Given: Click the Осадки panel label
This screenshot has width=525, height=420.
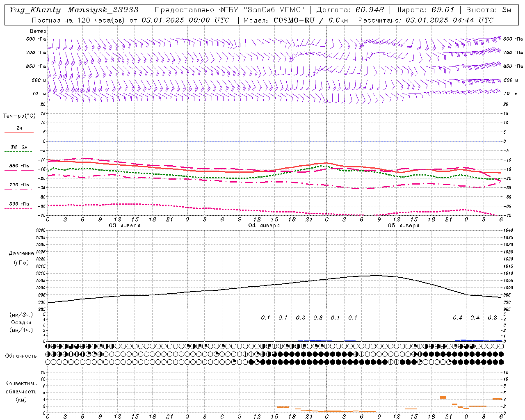Looking at the screenshot, I should 21,322.
